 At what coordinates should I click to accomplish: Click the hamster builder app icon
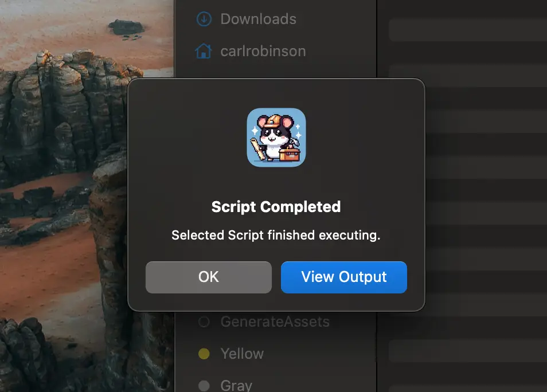tap(276, 138)
